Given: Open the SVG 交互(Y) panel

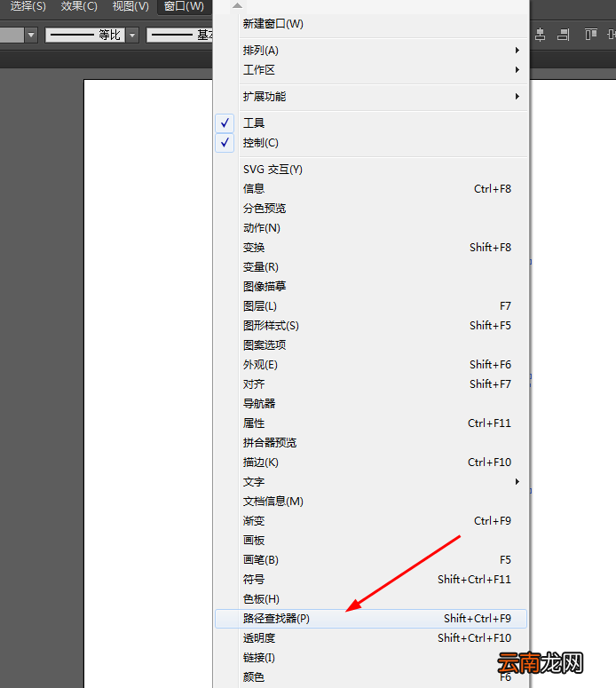Looking at the screenshot, I should click(x=371, y=170).
